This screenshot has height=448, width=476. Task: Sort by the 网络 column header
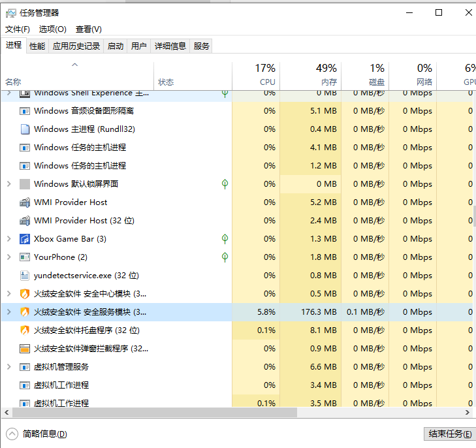413,76
